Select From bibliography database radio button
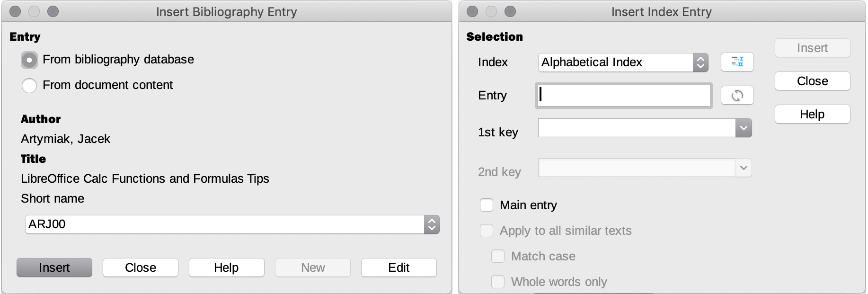Screen dimensions: 868x294 [29, 60]
